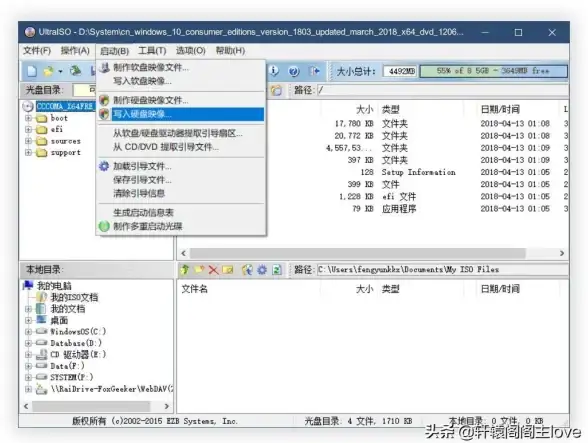Screen dimensions: 588x443
Task: Expand the 我的文档 tree node
Action: pyautogui.click(x=28, y=309)
